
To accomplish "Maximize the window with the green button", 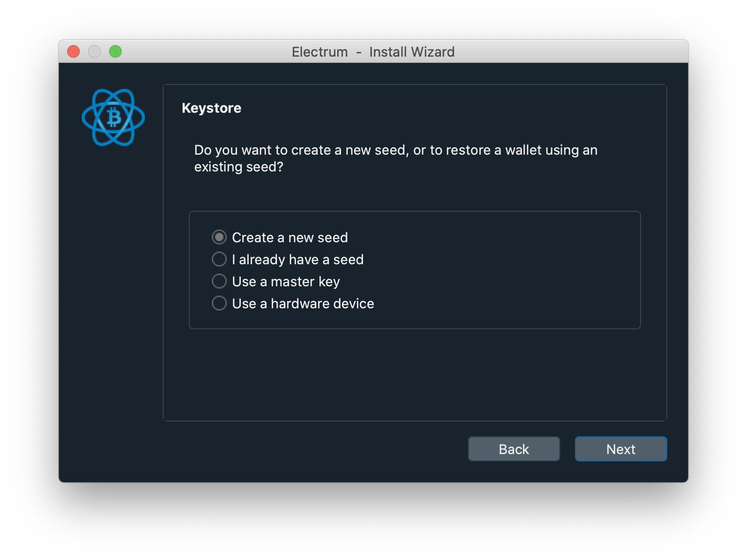I will tap(115, 51).
